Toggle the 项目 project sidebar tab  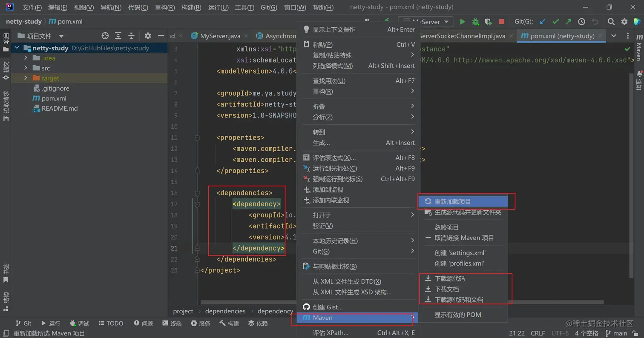coord(6,43)
